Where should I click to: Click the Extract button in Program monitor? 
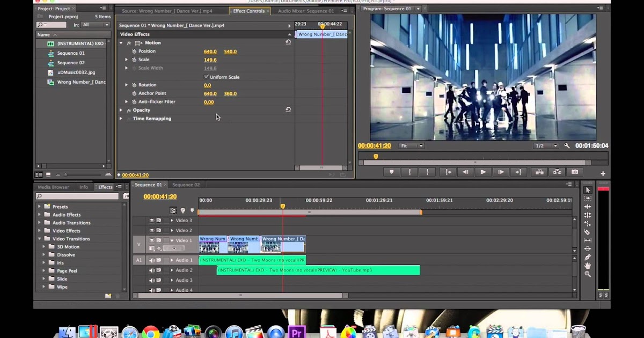pyautogui.click(x=557, y=172)
